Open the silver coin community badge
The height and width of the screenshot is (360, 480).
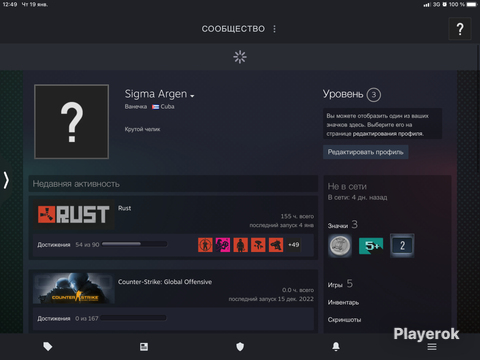coord(340,246)
